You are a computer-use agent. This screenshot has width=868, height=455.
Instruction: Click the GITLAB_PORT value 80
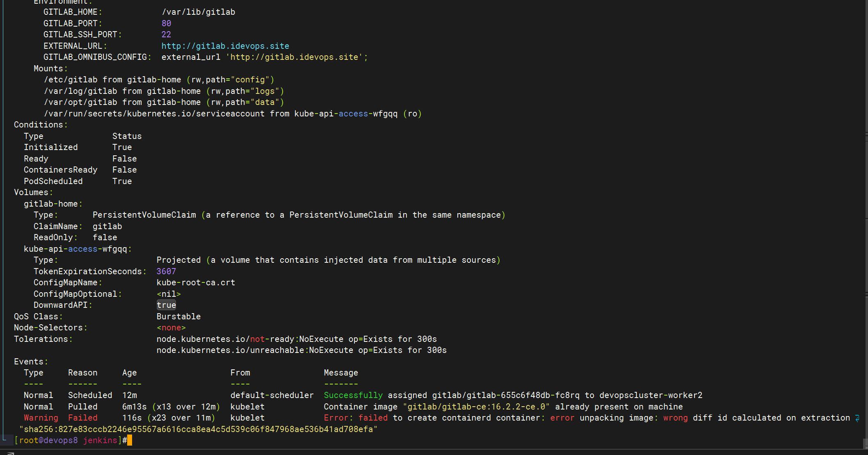(166, 23)
